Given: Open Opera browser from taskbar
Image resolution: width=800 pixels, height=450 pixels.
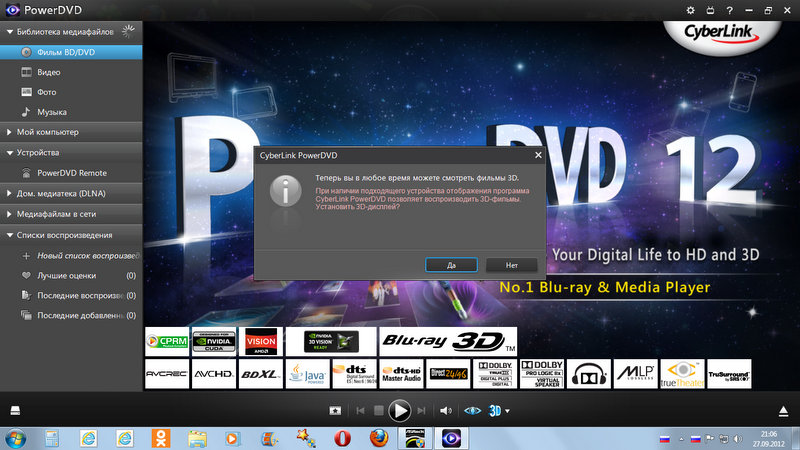Looking at the screenshot, I should click(342, 438).
